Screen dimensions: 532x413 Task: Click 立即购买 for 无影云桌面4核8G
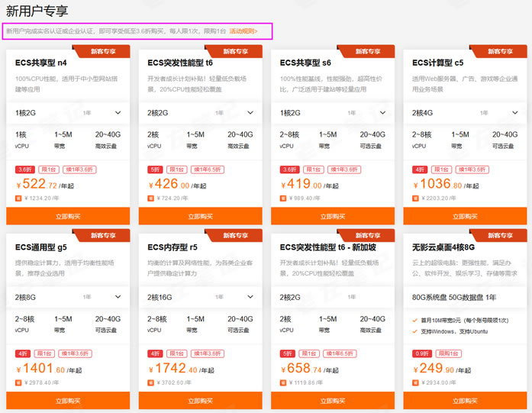(465, 401)
